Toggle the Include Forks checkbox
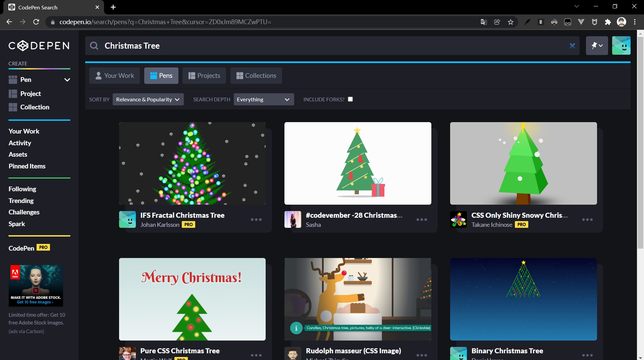Image resolution: width=644 pixels, height=360 pixels. tap(350, 99)
